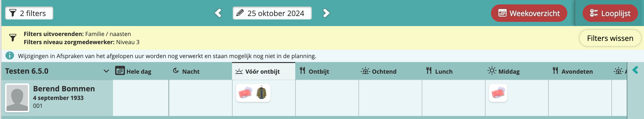Edit the date 25 oktober 2024
Viewport: 644px width, 119px height.
(x=272, y=13)
